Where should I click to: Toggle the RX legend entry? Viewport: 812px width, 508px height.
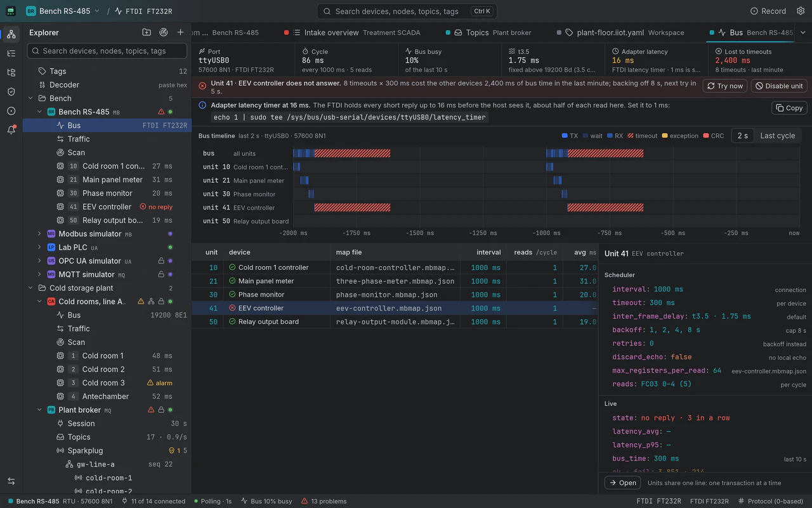click(x=615, y=136)
